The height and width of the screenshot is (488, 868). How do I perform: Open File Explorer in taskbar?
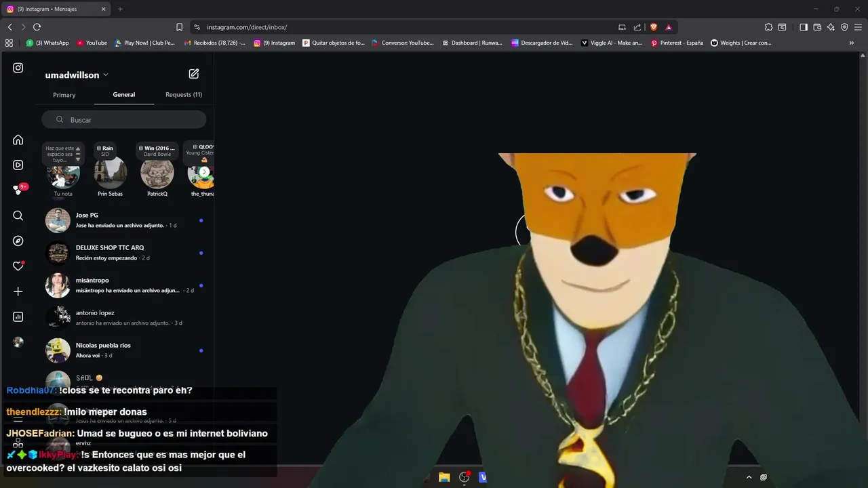pyautogui.click(x=444, y=477)
